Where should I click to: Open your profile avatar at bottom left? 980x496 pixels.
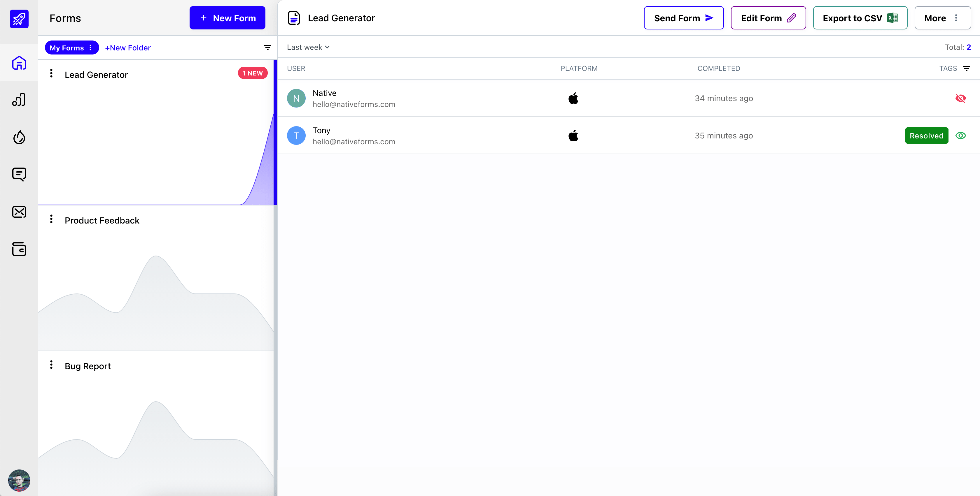(19, 480)
